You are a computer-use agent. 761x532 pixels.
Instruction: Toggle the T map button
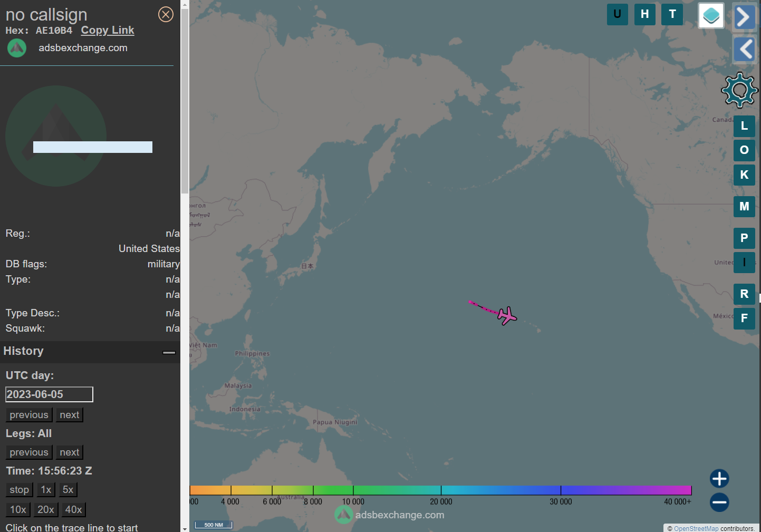[672, 14]
